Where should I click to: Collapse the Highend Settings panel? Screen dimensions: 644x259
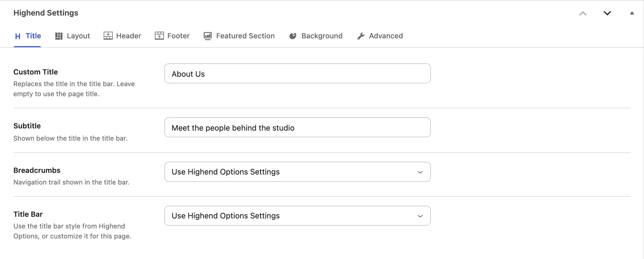click(x=632, y=13)
